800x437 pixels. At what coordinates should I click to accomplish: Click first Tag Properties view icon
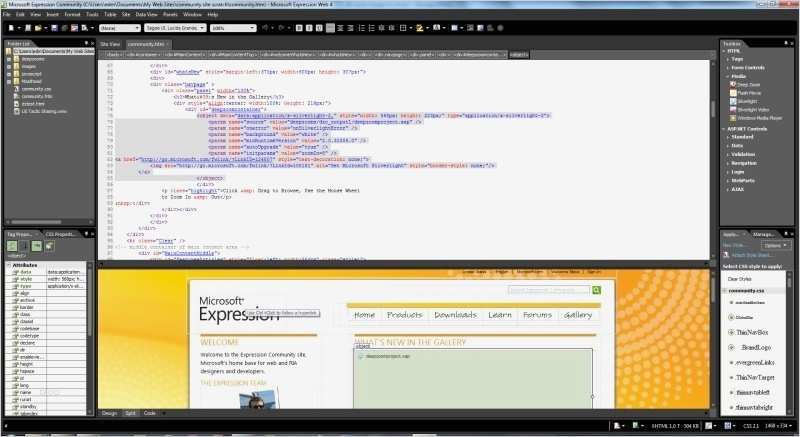[x=12, y=246]
